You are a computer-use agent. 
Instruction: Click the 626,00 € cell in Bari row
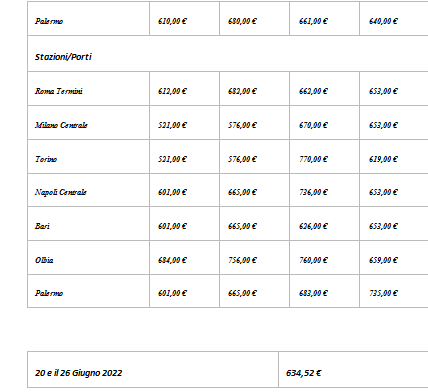[x=313, y=226]
